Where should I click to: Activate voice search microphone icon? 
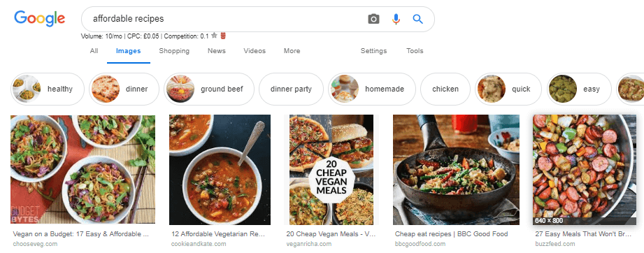pyautogui.click(x=396, y=19)
